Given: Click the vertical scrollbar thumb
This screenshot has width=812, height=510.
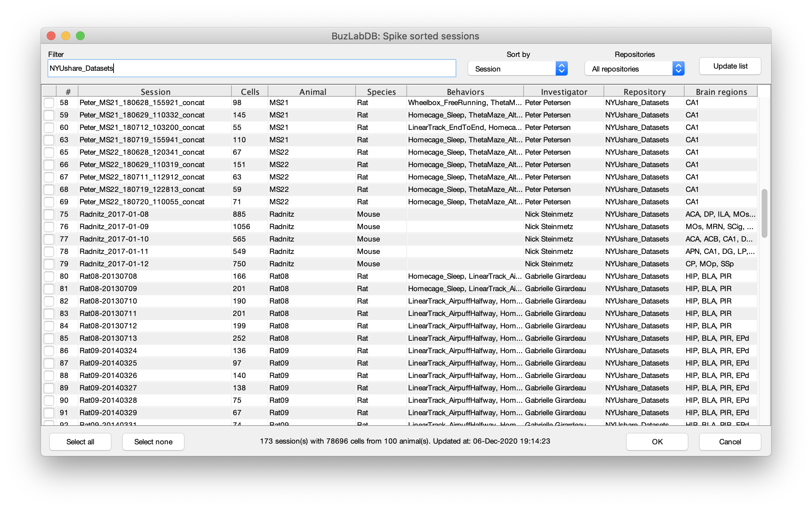Looking at the screenshot, I should [764, 213].
